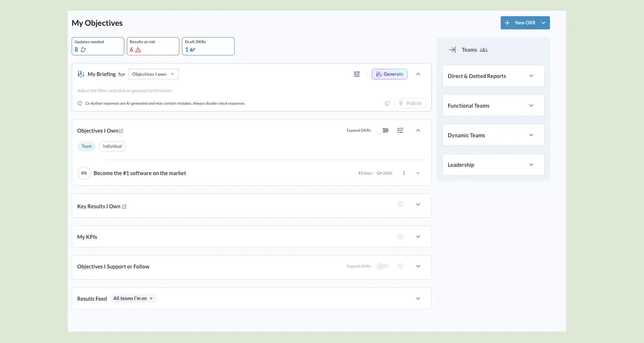The image size is (644, 343).
Task: Open Key Results I Own external link icon
Action: (124, 207)
